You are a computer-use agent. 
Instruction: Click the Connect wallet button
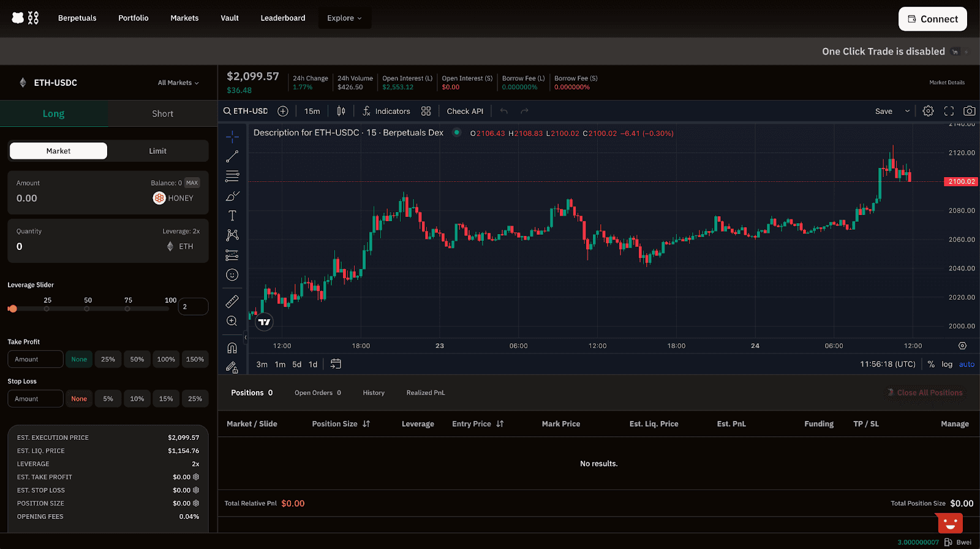[932, 19]
